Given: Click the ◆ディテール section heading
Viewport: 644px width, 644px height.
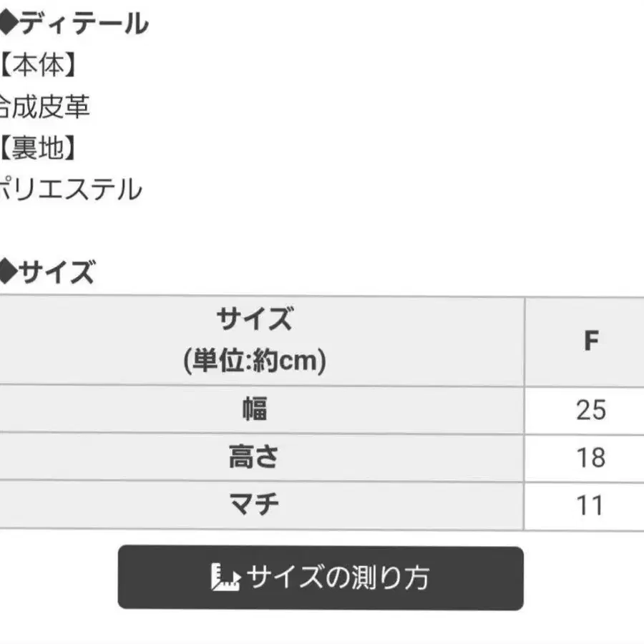Looking at the screenshot, I should 75,24.
